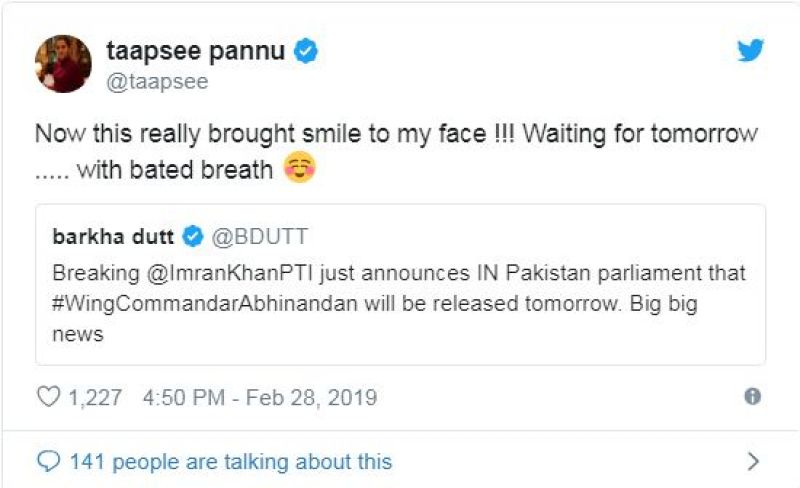The height and width of the screenshot is (488, 800).
Task: Click the barkha dutt author name
Action: point(111,236)
